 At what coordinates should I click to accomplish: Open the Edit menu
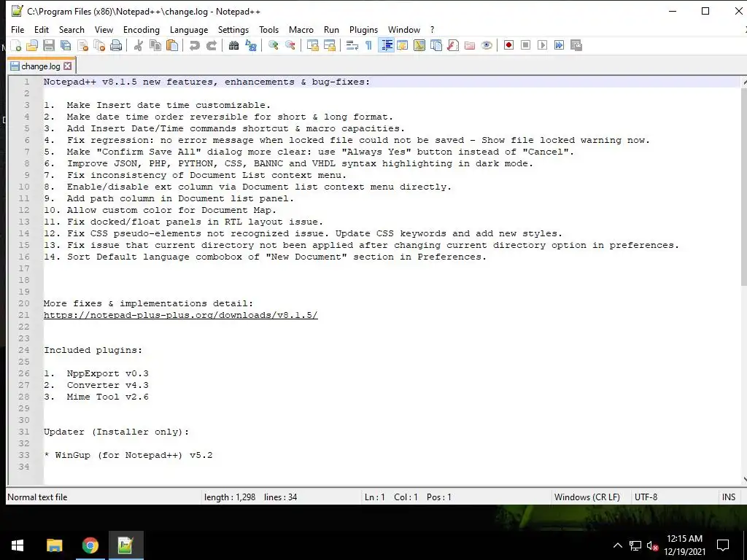click(42, 29)
